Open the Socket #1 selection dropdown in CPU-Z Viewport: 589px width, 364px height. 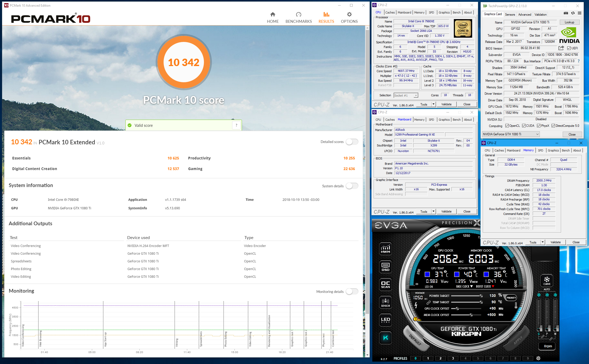click(406, 96)
